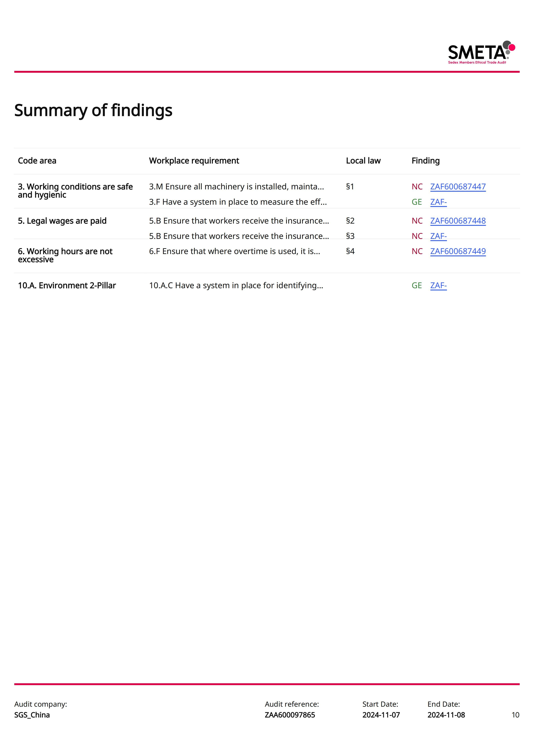534x756 pixels.
Task: Click local law reference §4
Action: click(x=350, y=251)
